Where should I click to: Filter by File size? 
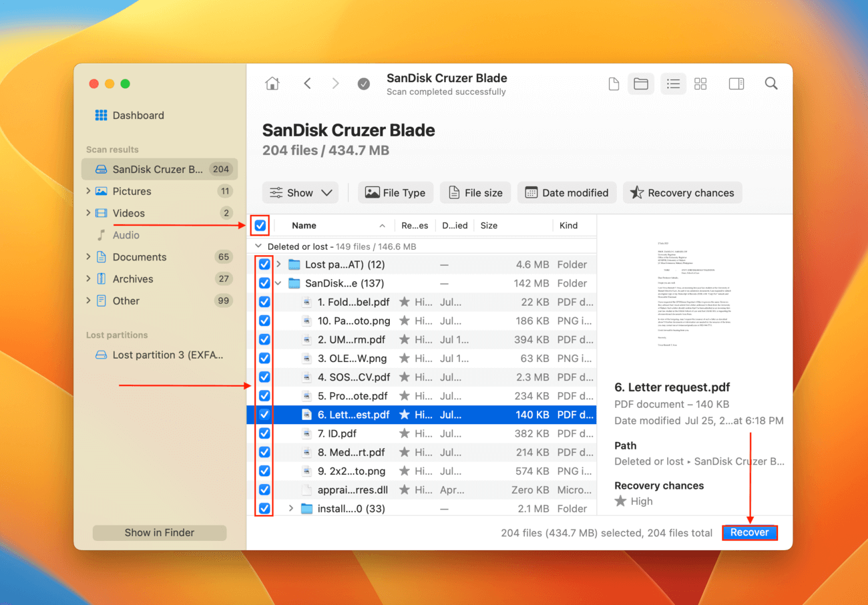tap(475, 193)
